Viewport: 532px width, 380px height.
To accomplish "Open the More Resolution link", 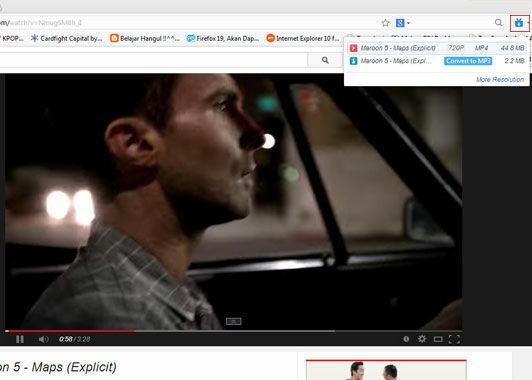I will coord(500,79).
